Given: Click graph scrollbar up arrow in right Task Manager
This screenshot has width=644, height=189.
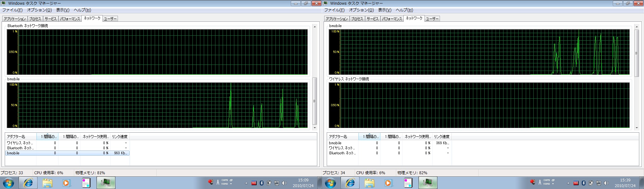Looking at the screenshot, I should click(x=637, y=27).
